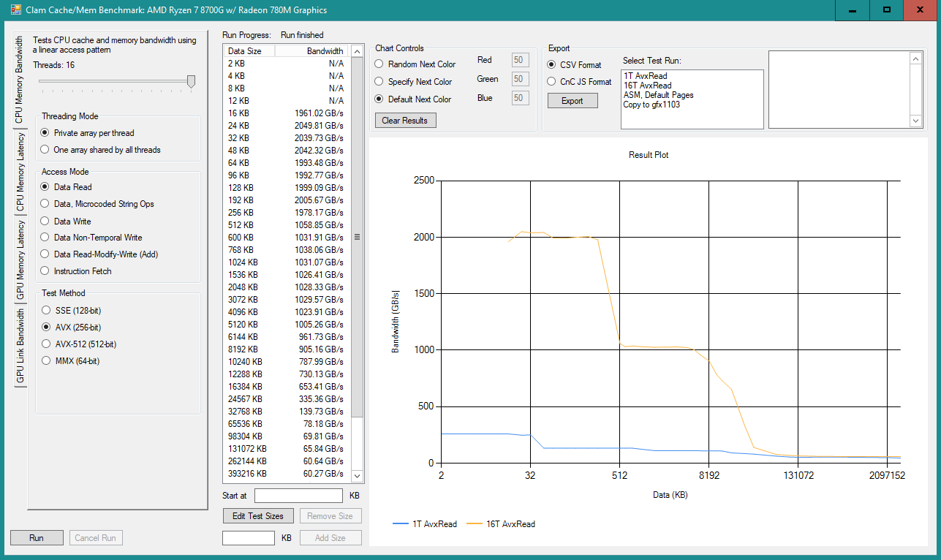This screenshot has height=560, width=941.
Task: Click the Clear Results button
Action: (405, 120)
